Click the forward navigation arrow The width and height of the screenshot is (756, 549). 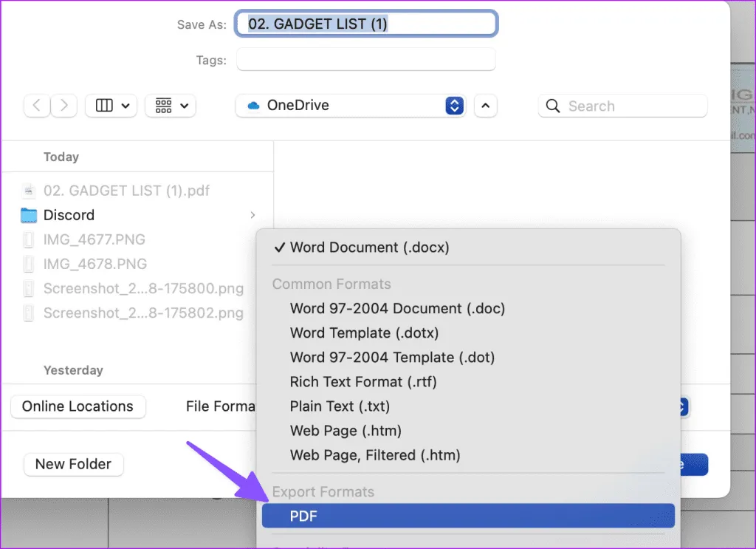tap(64, 106)
